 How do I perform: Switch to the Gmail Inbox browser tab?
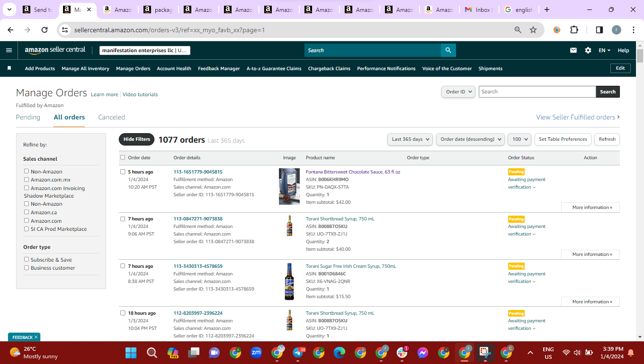click(478, 9)
